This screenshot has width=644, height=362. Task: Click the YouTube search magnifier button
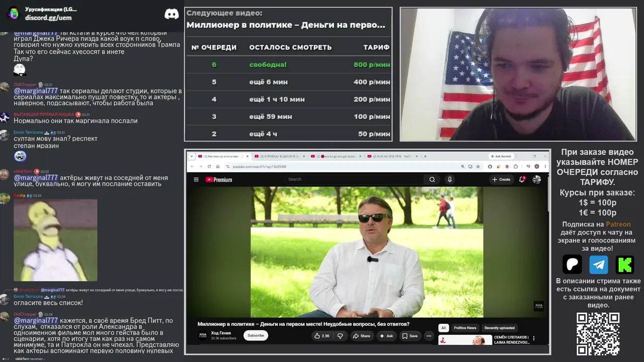pos(432,179)
